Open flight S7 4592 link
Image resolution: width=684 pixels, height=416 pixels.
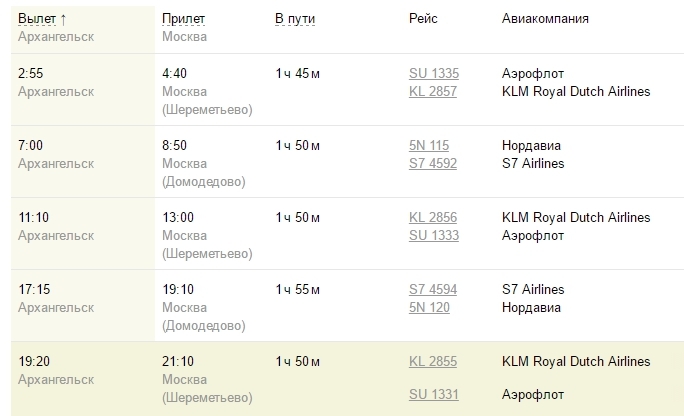433,163
